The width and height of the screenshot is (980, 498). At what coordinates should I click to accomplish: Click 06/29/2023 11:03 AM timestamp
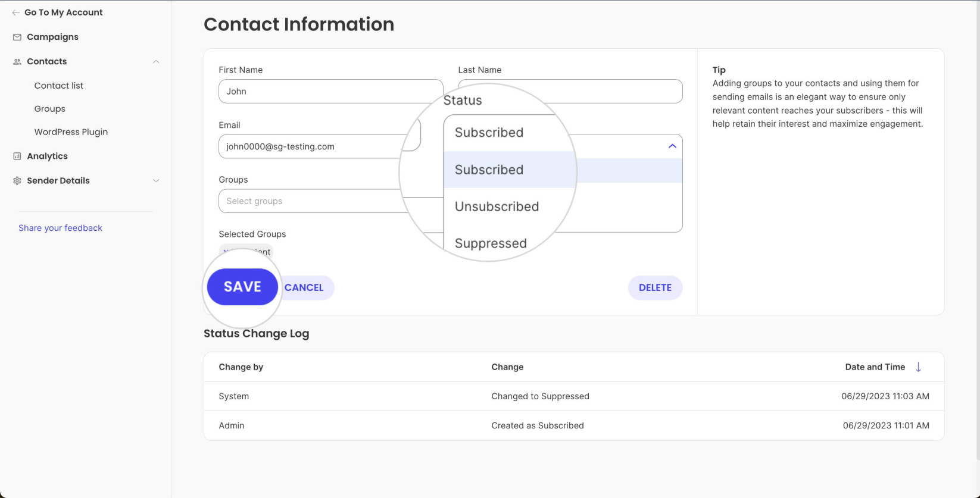(x=885, y=396)
